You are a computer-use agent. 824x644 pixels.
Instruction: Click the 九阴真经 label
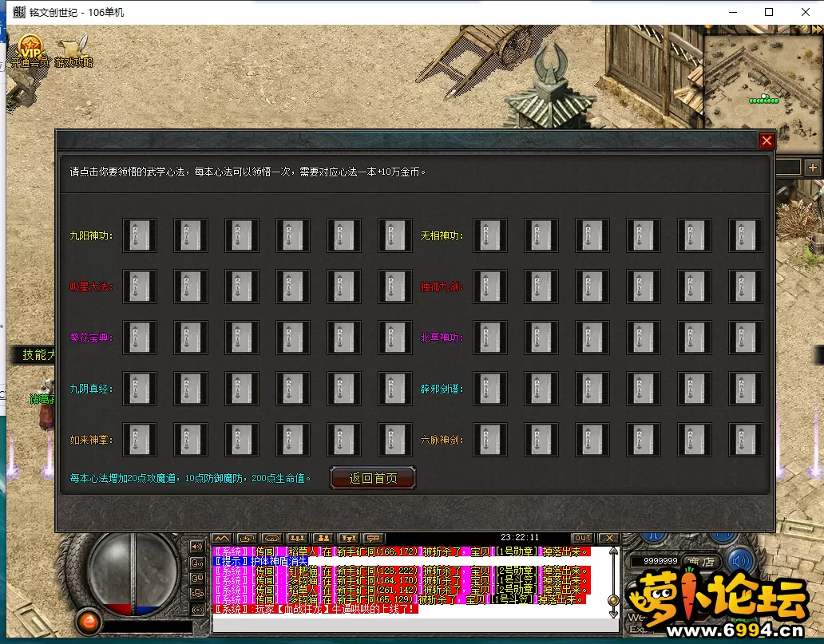(91, 389)
